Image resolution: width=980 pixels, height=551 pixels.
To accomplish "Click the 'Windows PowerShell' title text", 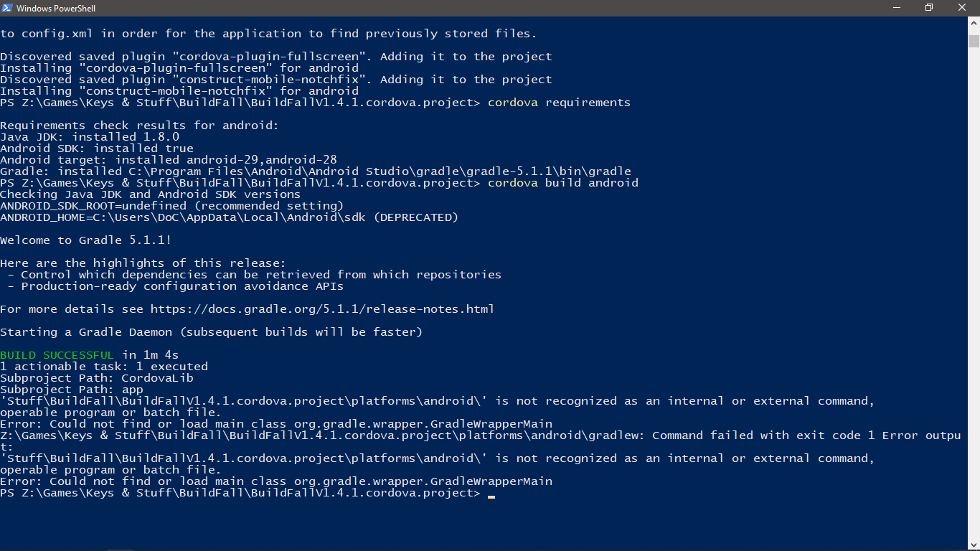I will [55, 8].
